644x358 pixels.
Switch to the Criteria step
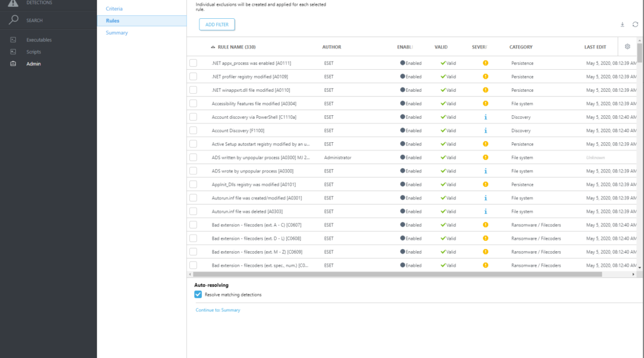(x=114, y=9)
